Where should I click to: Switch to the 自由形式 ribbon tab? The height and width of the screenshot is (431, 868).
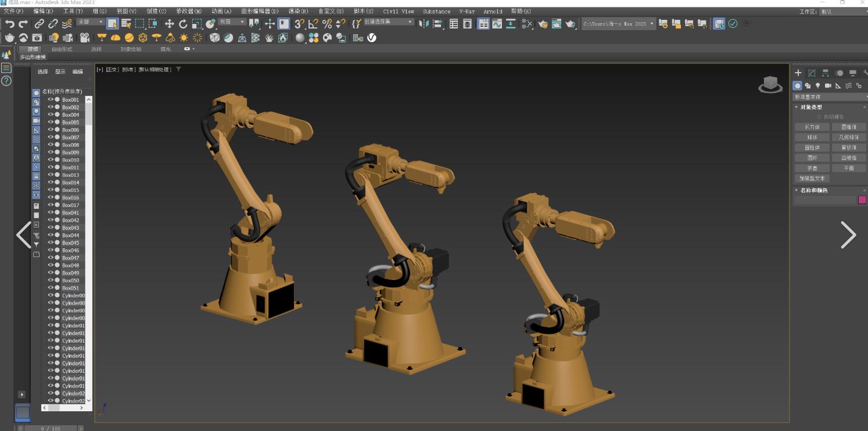pyautogui.click(x=62, y=49)
